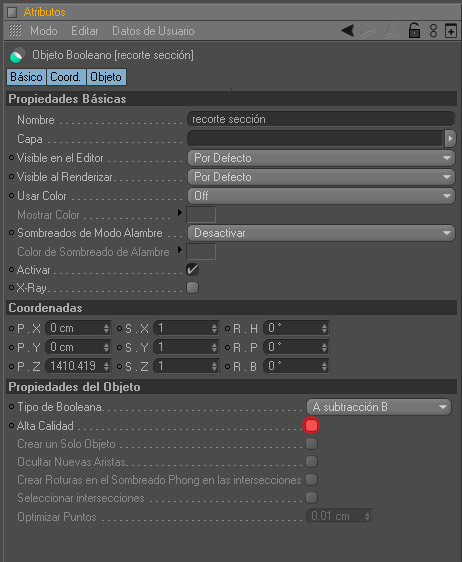Open new Attribute Manager plus icon
The height and width of the screenshot is (562, 462).
tap(451, 31)
